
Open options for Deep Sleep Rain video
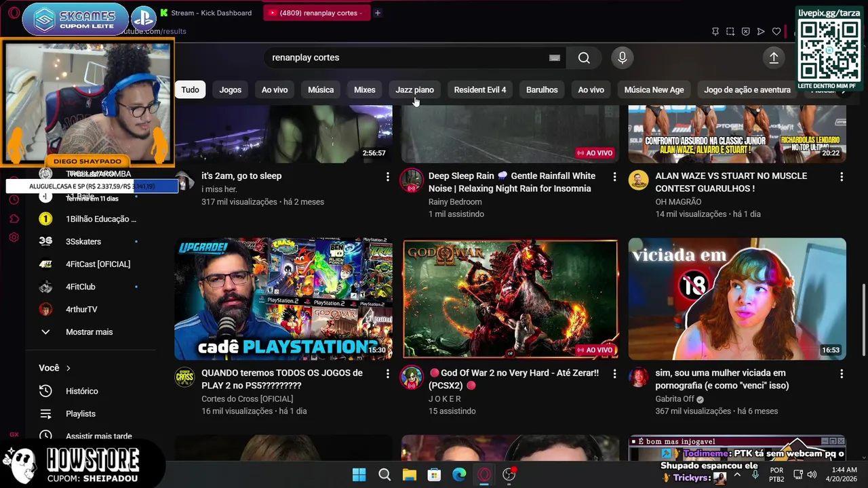614,176
